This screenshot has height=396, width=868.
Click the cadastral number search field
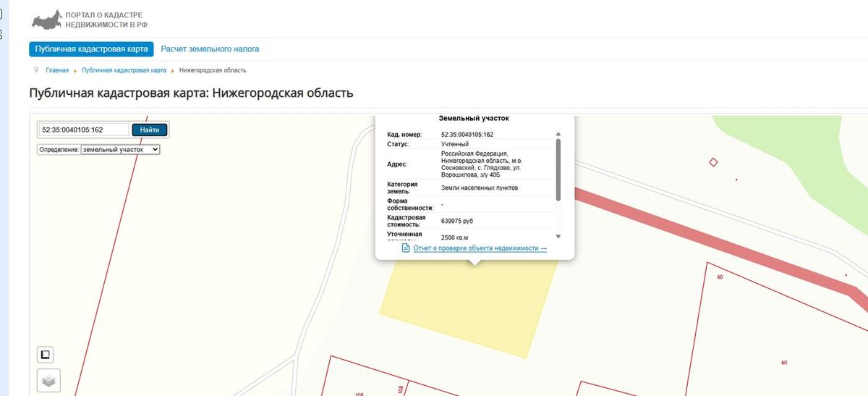click(x=84, y=130)
